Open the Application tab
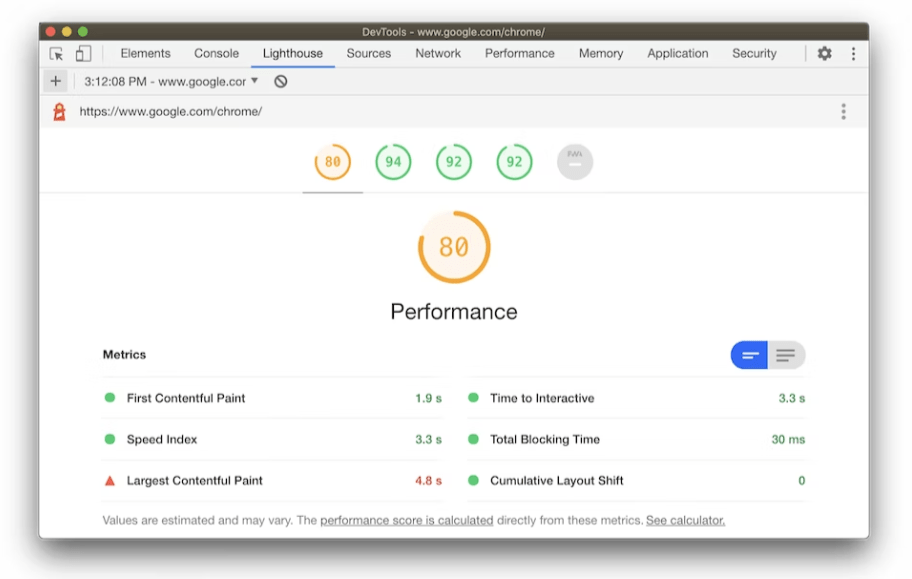 point(677,54)
